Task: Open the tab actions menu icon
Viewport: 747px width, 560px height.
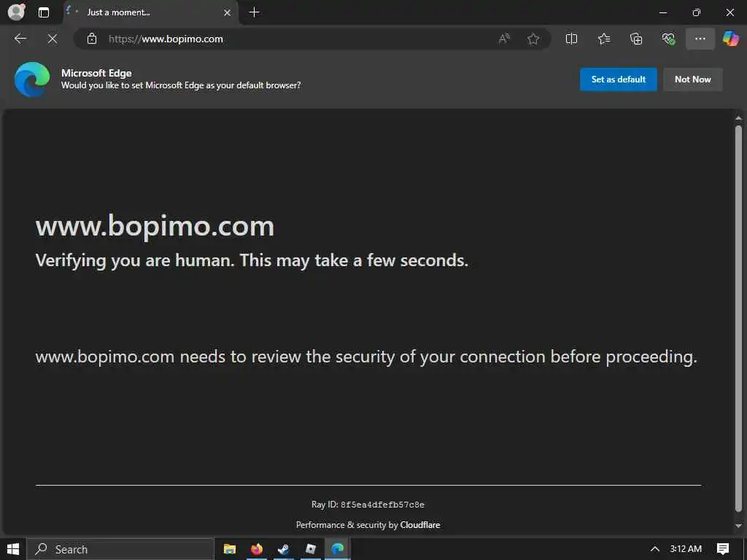Action: (43, 12)
